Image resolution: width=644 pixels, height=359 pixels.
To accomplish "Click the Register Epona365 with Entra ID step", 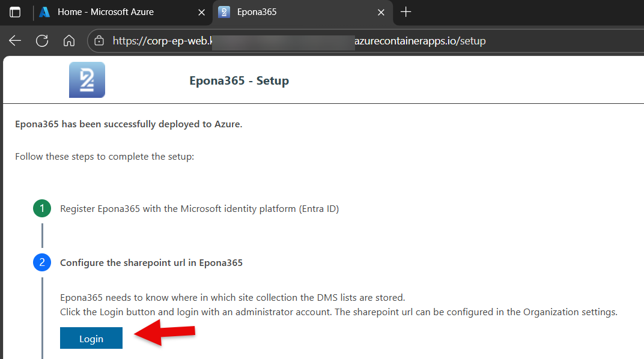I will point(199,209).
